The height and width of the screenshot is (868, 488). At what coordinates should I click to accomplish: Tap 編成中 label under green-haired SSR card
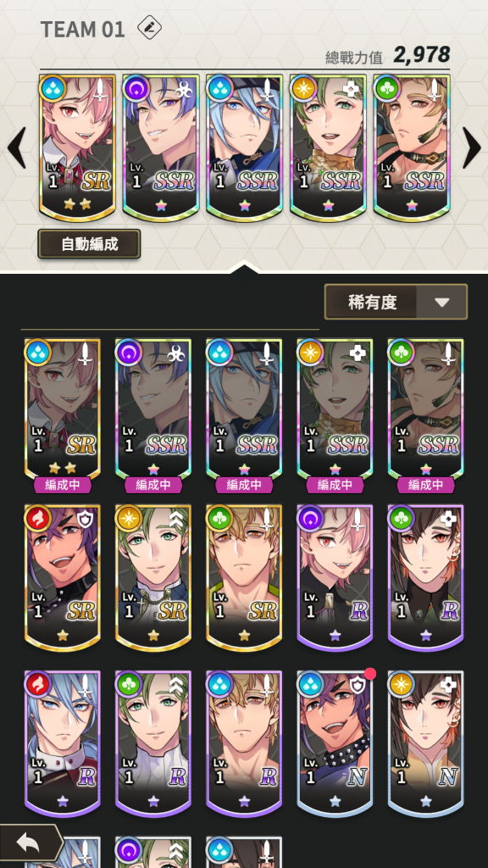coord(335,485)
